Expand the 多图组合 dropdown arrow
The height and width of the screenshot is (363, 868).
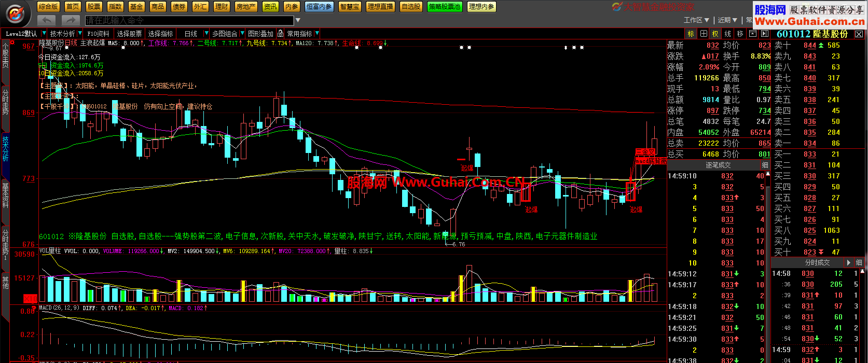coord(242,34)
